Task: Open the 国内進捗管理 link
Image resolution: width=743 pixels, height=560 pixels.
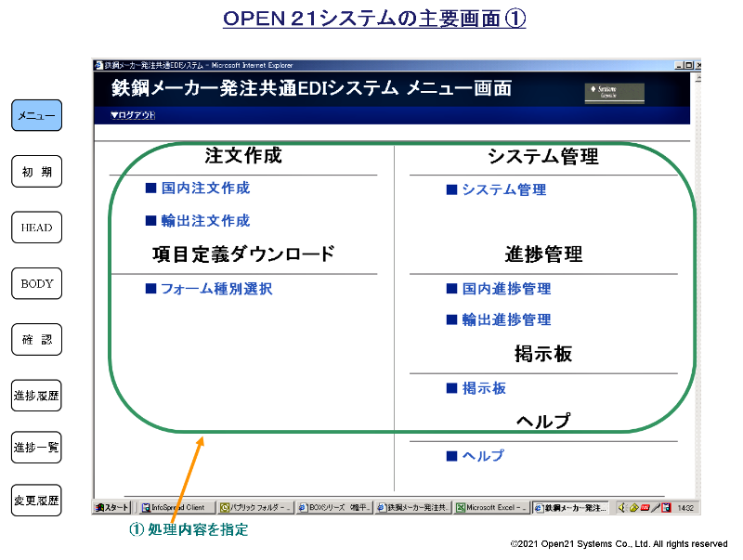Action: (506, 289)
